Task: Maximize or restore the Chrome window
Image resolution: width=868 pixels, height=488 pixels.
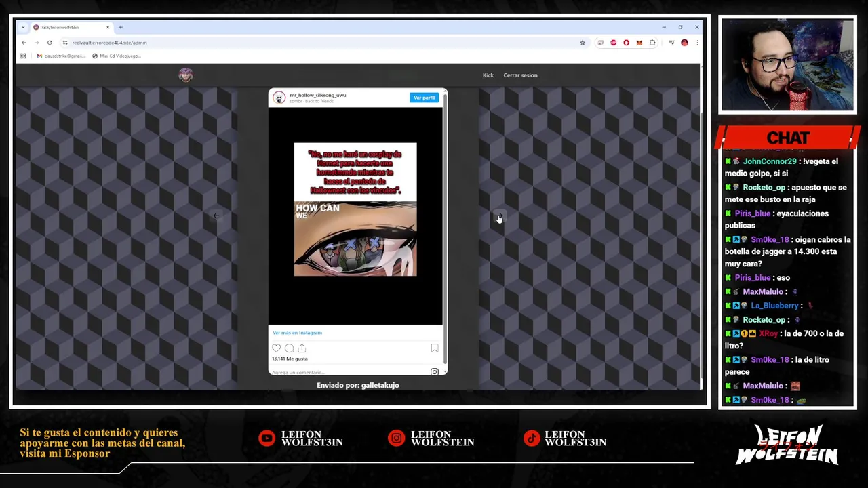Action: tap(680, 27)
